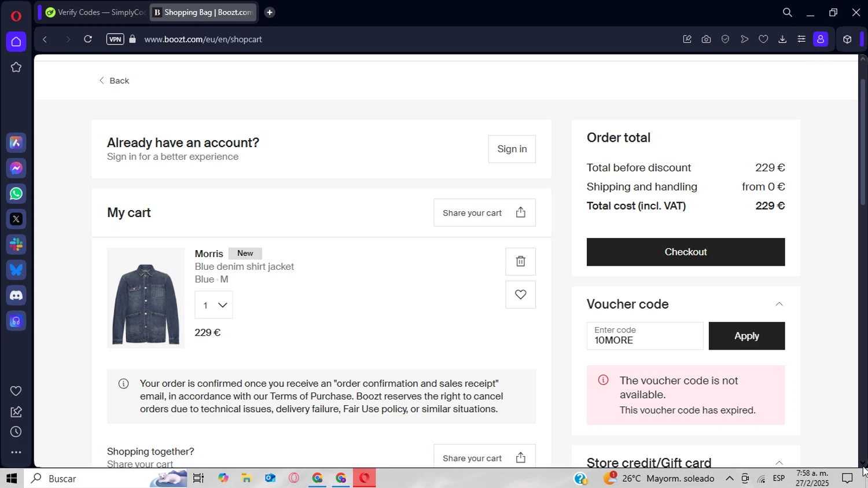Open the Bookmarks star in sidebar
Image resolution: width=868 pixels, height=488 pixels.
(x=16, y=67)
